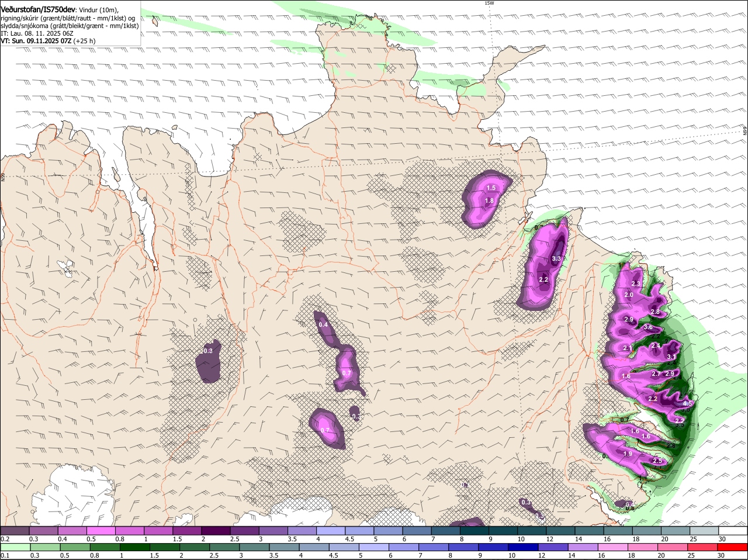Pick the top-row legend swatch labeled 10
This screenshot has height=560, width=748.
click(x=532, y=531)
